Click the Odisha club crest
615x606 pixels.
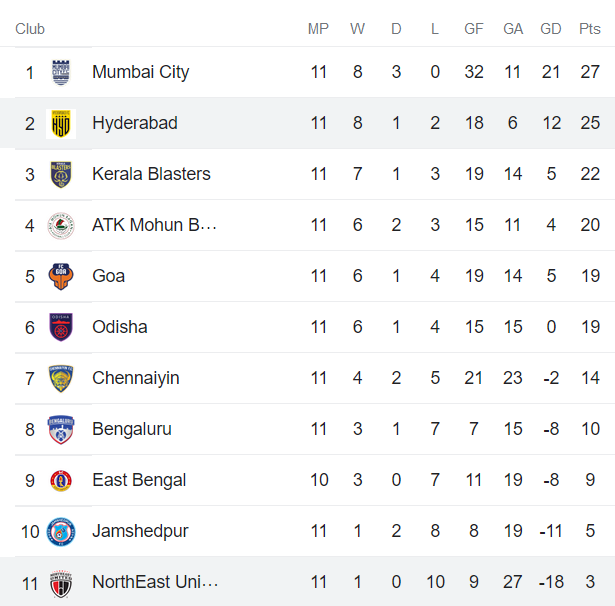[x=62, y=327]
